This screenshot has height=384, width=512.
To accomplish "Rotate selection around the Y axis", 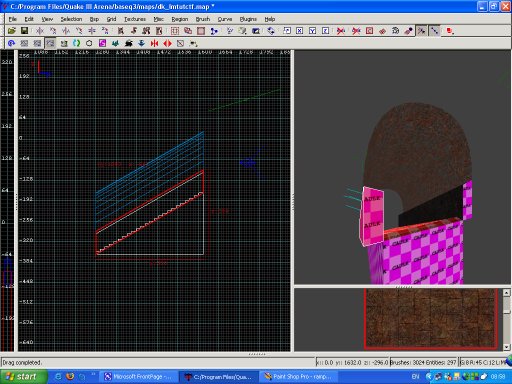I will click(79, 31).
